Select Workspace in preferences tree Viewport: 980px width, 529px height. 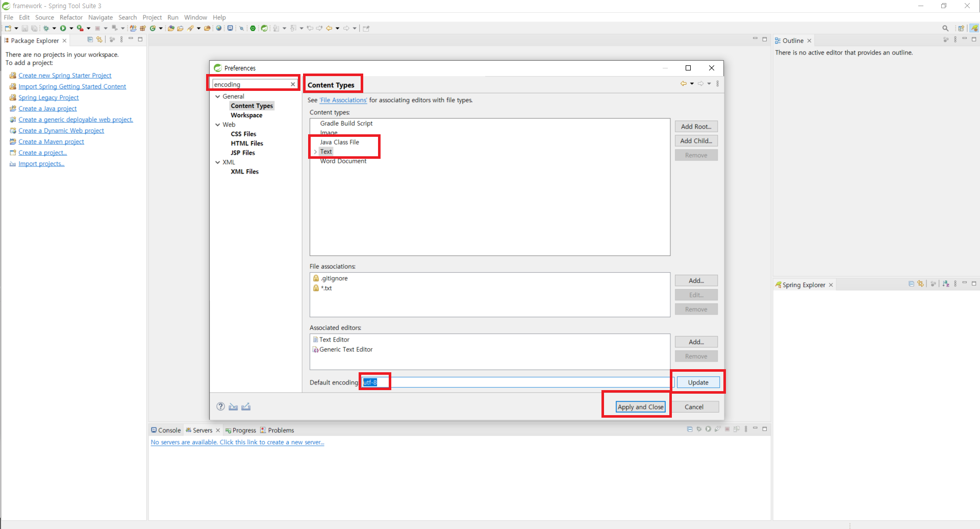(x=246, y=115)
